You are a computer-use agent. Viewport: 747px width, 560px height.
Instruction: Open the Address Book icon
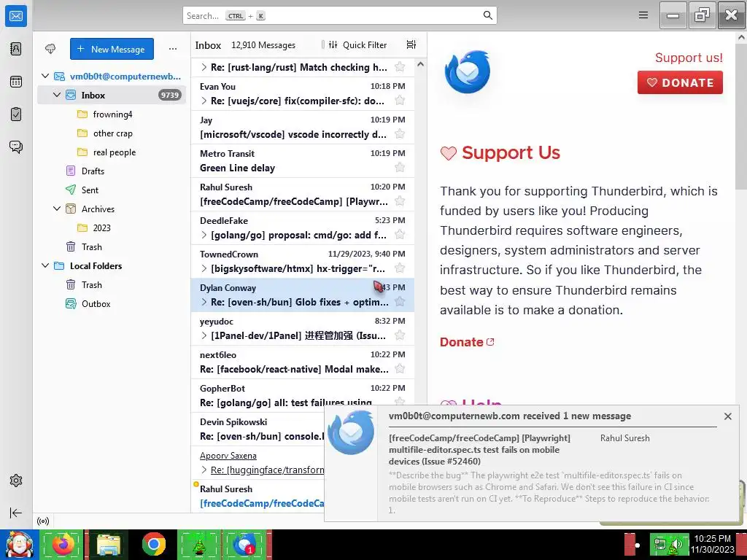click(16, 49)
